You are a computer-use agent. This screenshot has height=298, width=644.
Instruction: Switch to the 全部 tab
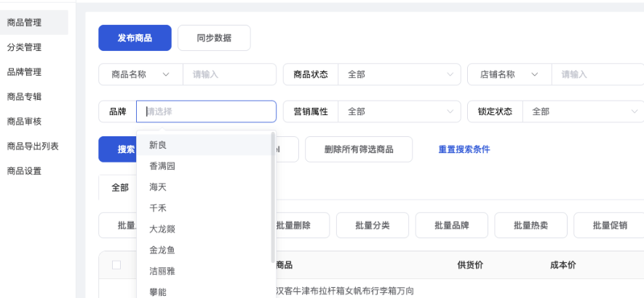click(120, 187)
